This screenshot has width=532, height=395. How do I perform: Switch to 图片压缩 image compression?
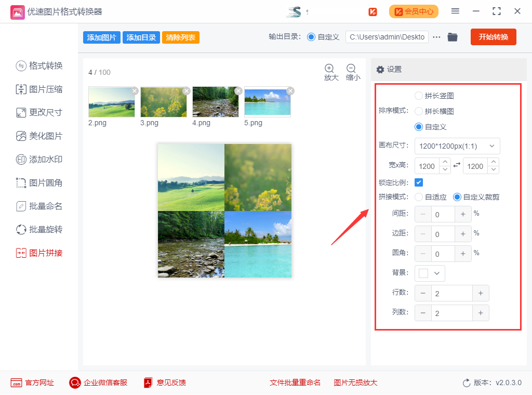point(39,89)
